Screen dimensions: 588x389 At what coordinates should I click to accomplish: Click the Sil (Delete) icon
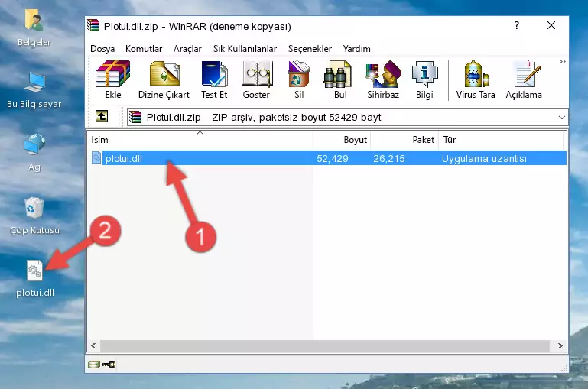(x=299, y=79)
